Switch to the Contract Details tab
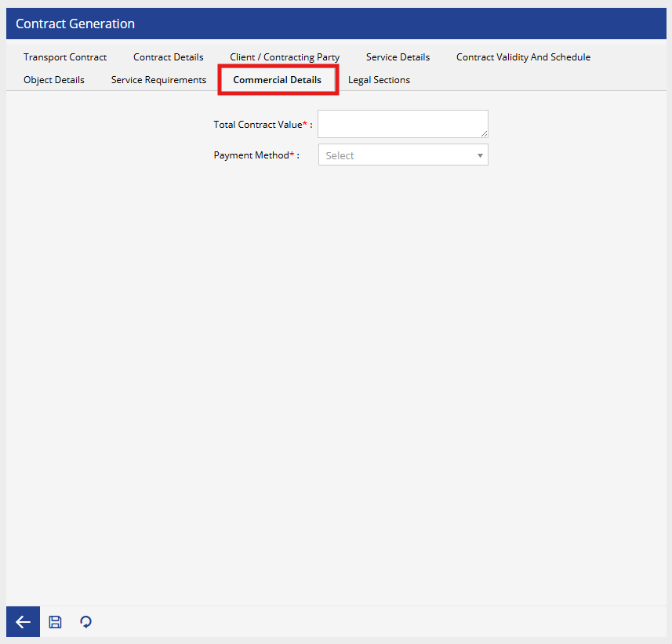 click(x=168, y=57)
